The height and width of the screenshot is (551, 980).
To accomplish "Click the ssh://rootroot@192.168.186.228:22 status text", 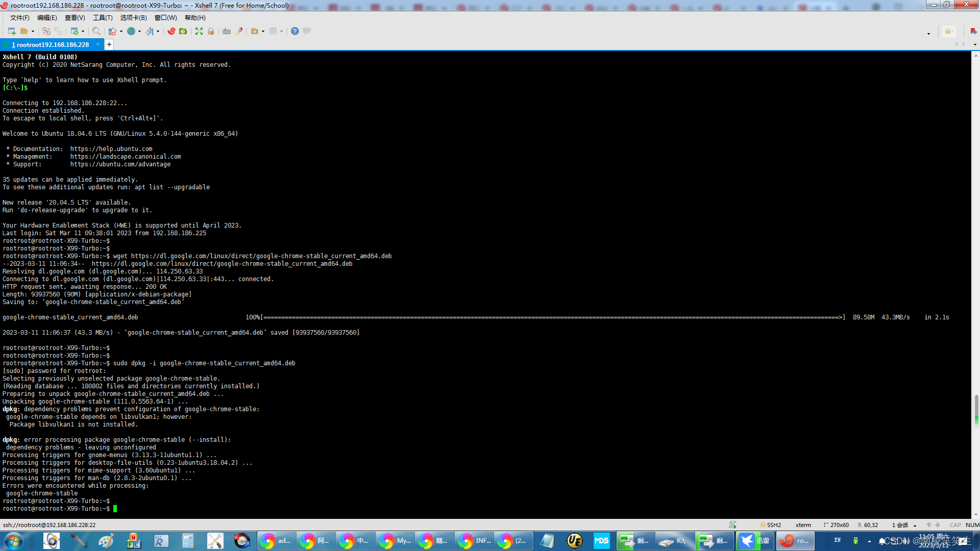I will pyautogui.click(x=49, y=525).
